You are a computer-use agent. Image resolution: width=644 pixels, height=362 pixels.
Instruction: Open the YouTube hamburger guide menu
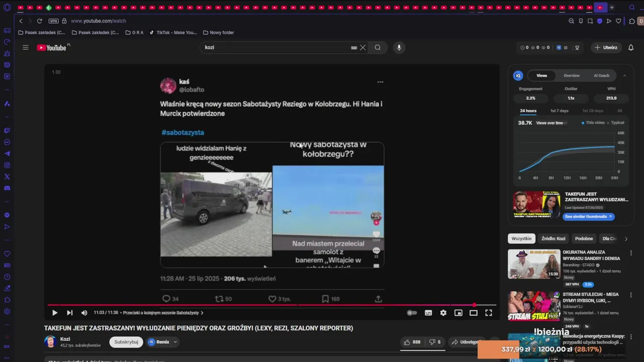26,47
